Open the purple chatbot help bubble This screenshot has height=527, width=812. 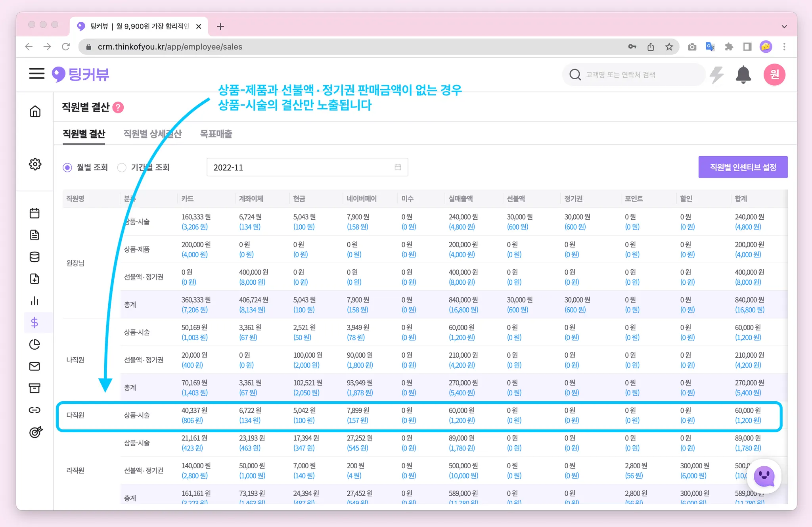pyautogui.click(x=764, y=476)
